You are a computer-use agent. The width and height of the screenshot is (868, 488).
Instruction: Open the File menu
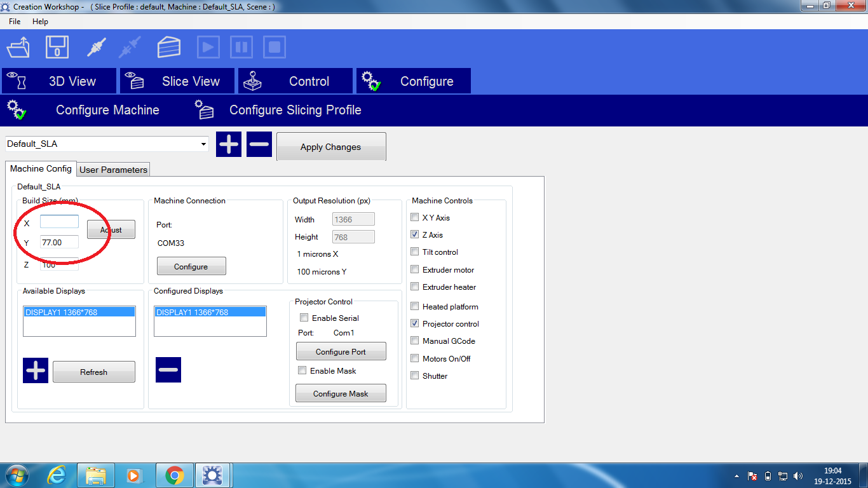[x=15, y=22]
